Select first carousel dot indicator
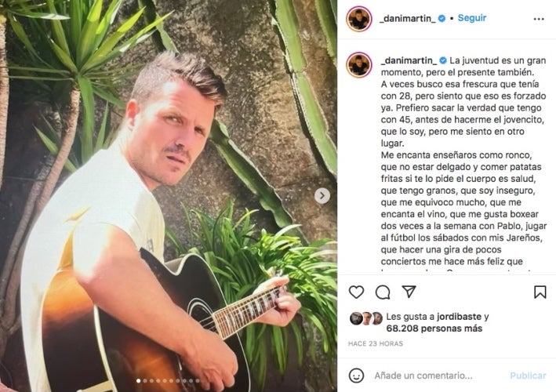The width and height of the screenshot is (556, 392). click(x=138, y=381)
